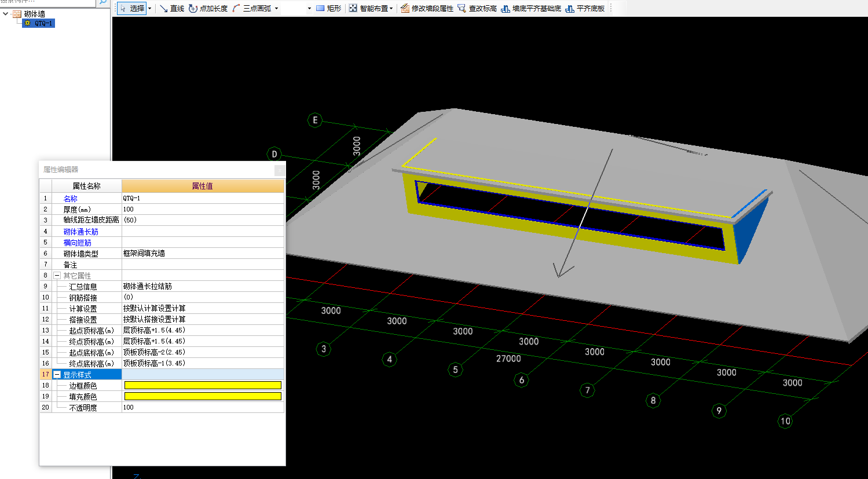868x479 pixels.
Task: Collapse the 其它属性 group
Action: [x=57, y=276]
